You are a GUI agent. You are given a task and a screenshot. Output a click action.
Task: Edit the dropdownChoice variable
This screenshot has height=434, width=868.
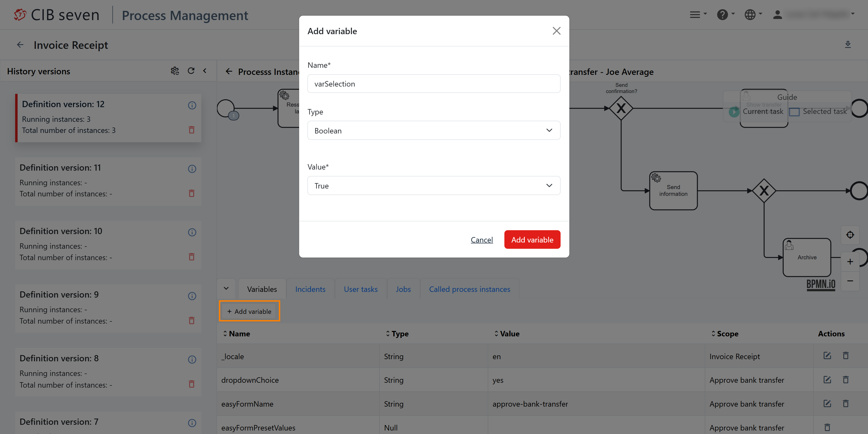(x=827, y=380)
